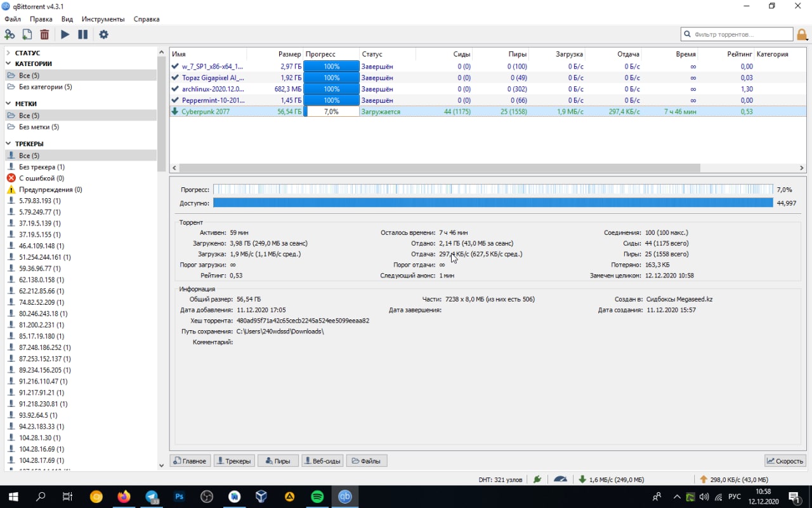Switch to the Веб-сиды tab
Screen dimensions: 812x508
(x=323, y=461)
